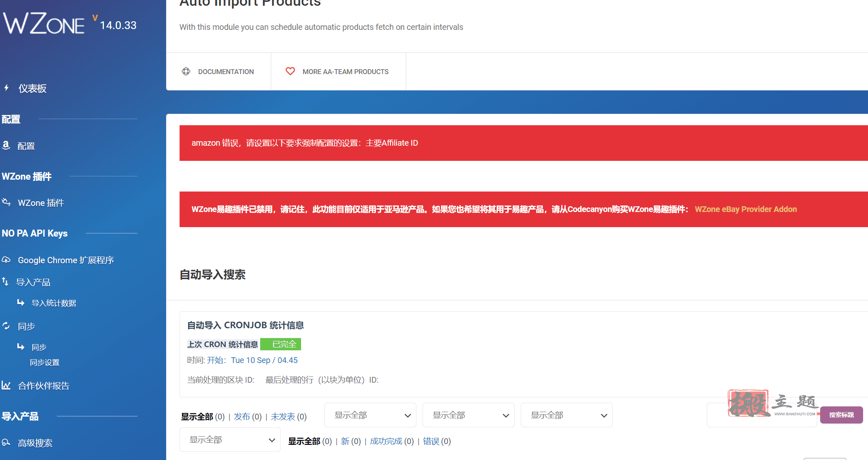Expand the second 显示全部 dropdown in the filter row

(468, 415)
